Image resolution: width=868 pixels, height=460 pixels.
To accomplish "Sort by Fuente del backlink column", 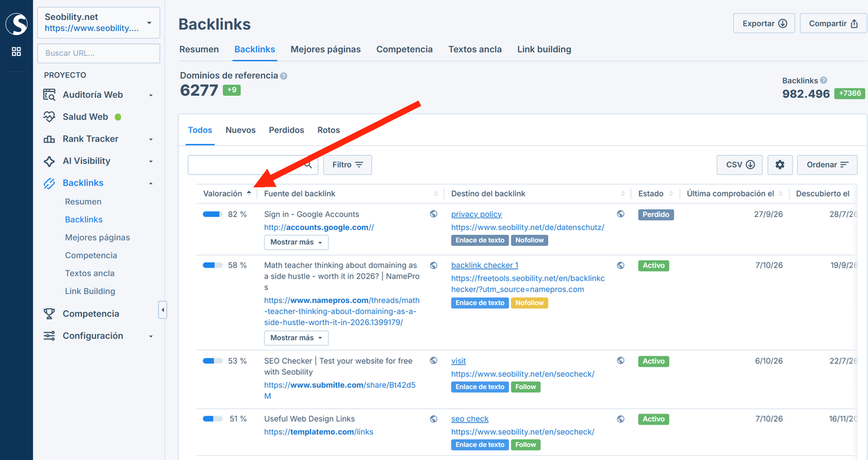I will point(351,193).
